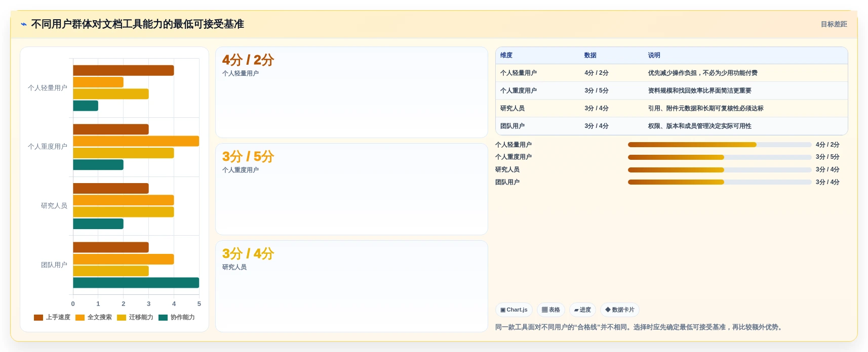Click the 研究人员 table row cell
Viewport: 868px width, 352px height.
[x=512, y=109]
